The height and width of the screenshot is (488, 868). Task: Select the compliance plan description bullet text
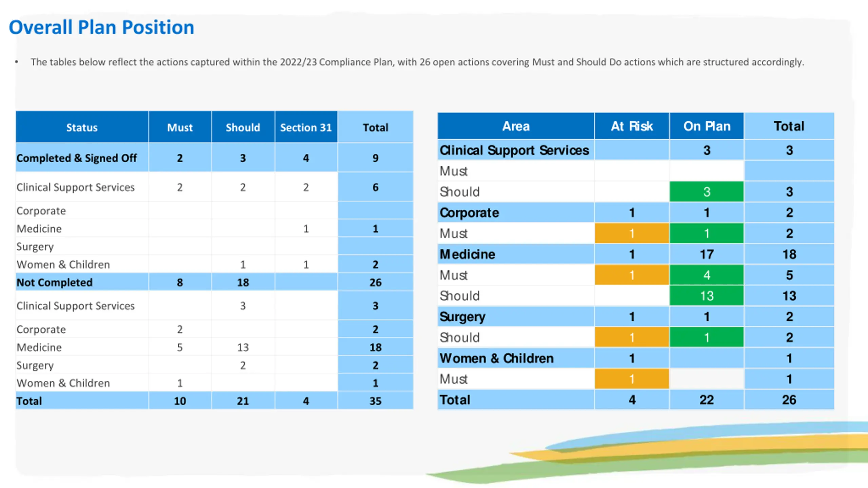click(x=417, y=62)
